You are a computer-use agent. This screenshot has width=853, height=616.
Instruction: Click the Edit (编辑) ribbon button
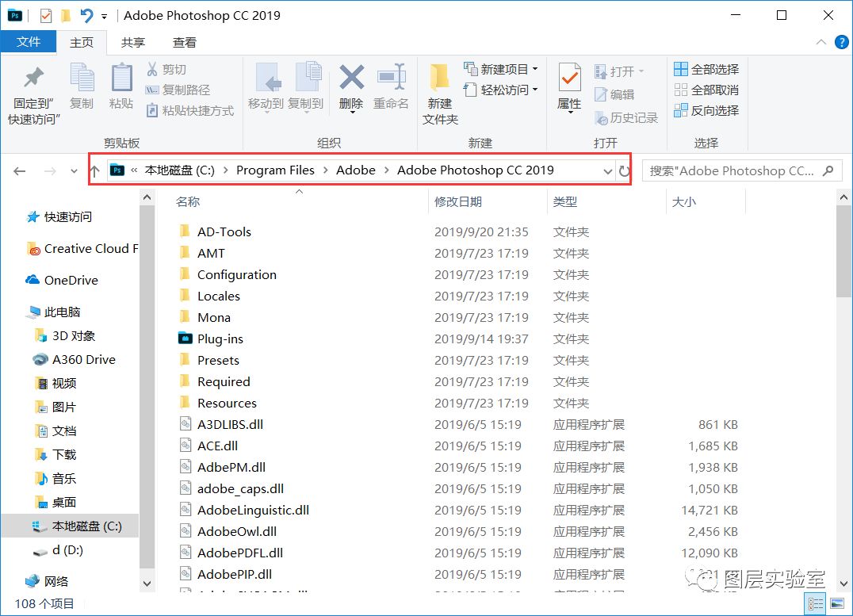click(x=614, y=94)
